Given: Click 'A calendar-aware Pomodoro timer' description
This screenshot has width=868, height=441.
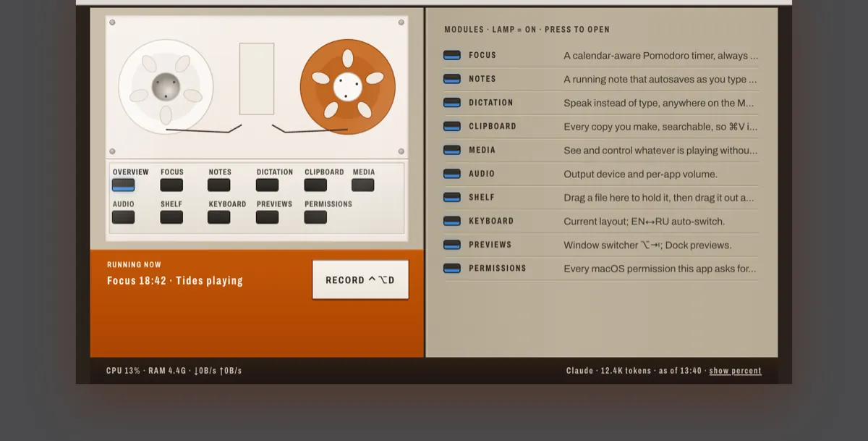Looking at the screenshot, I should click(661, 56).
